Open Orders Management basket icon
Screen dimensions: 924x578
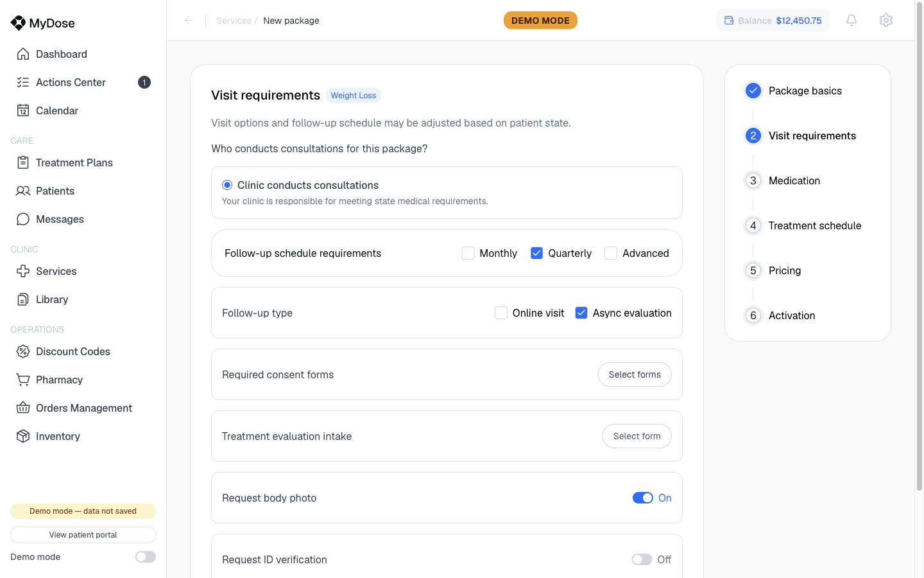(x=23, y=408)
